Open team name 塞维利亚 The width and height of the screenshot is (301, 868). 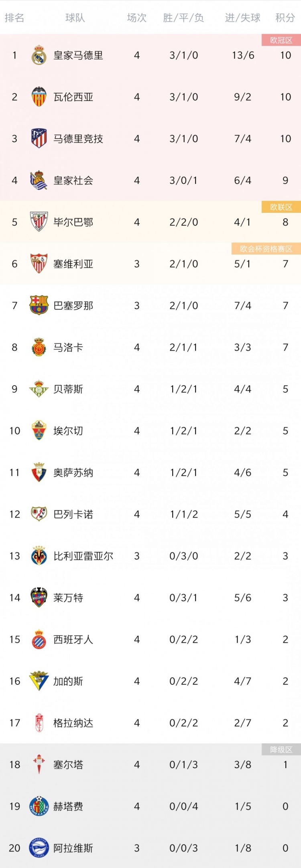[73, 264]
